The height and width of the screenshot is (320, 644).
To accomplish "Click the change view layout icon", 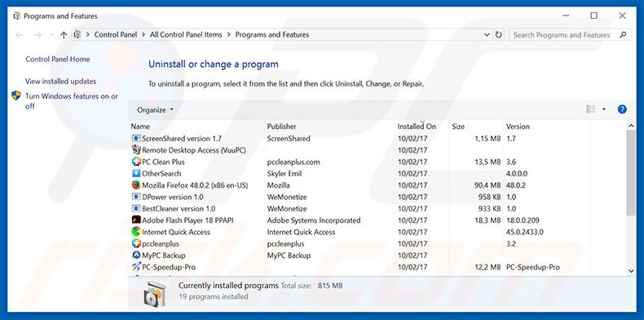I will coord(591,109).
